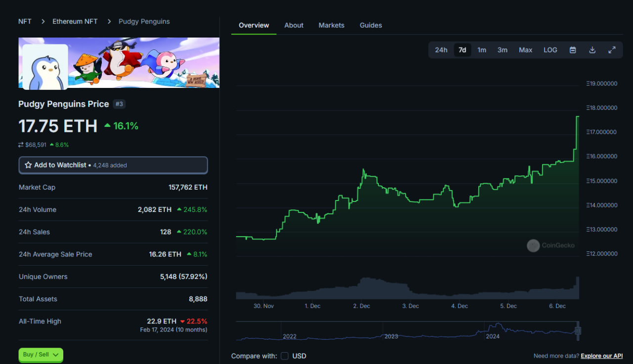Toggle the LOG scale option

[x=550, y=50]
